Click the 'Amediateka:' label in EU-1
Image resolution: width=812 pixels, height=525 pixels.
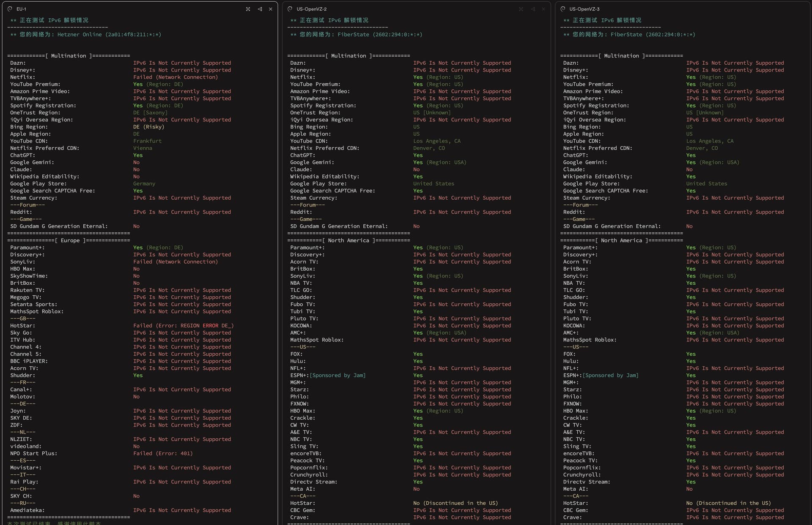(27, 510)
